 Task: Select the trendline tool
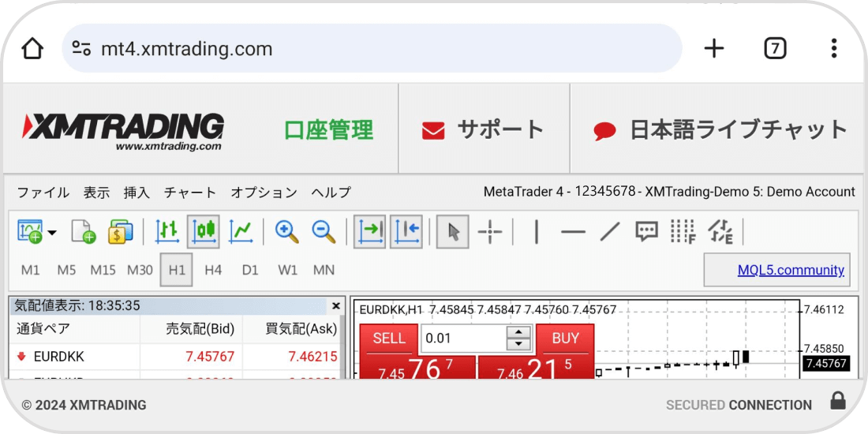click(x=609, y=231)
